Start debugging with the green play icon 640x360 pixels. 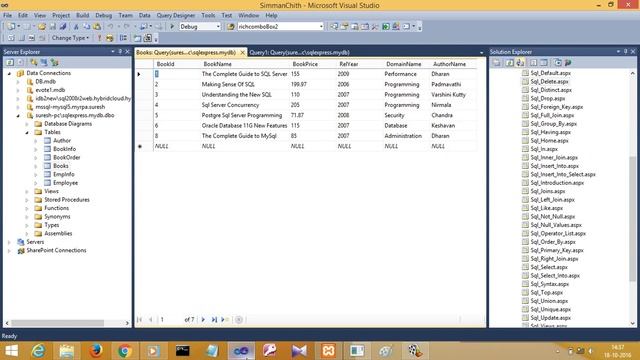(x=172, y=27)
